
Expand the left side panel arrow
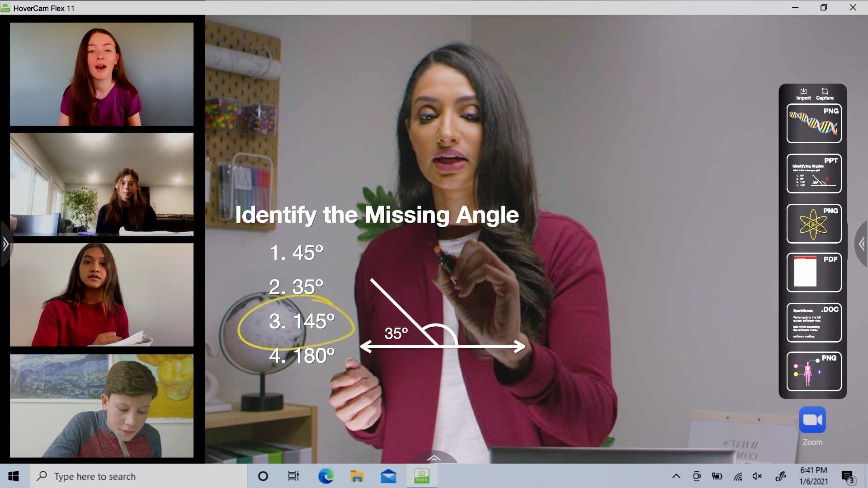click(5, 244)
